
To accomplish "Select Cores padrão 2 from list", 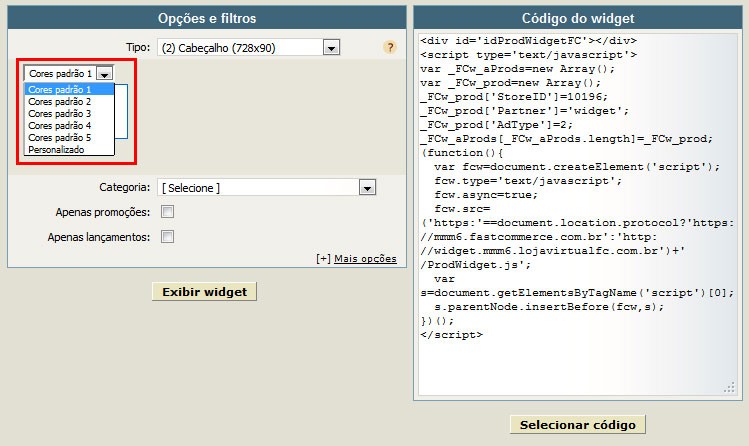I will [x=69, y=102].
